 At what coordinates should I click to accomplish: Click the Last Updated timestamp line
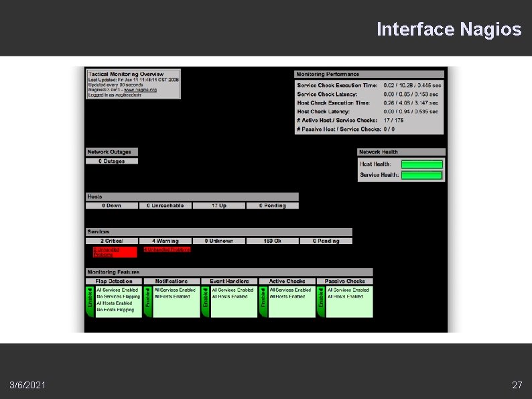click(x=133, y=80)
